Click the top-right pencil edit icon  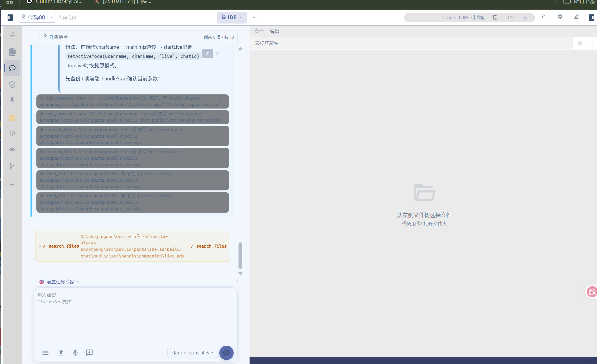(576, 17)
